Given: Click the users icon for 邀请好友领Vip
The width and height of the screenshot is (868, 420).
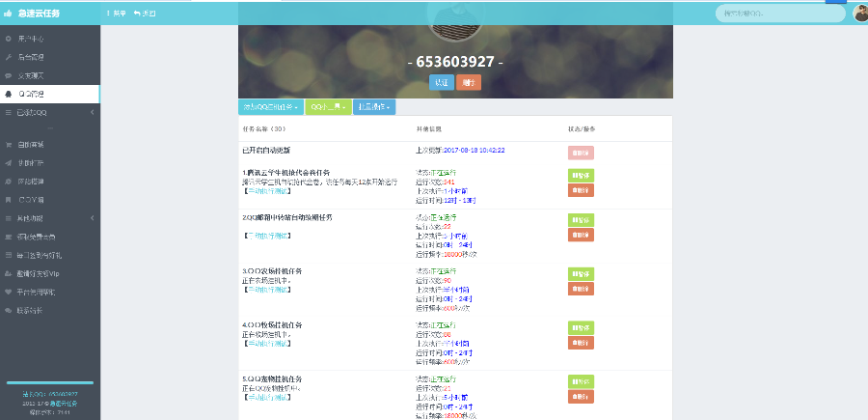Looking at the screenshot, I should pos(8,273).
